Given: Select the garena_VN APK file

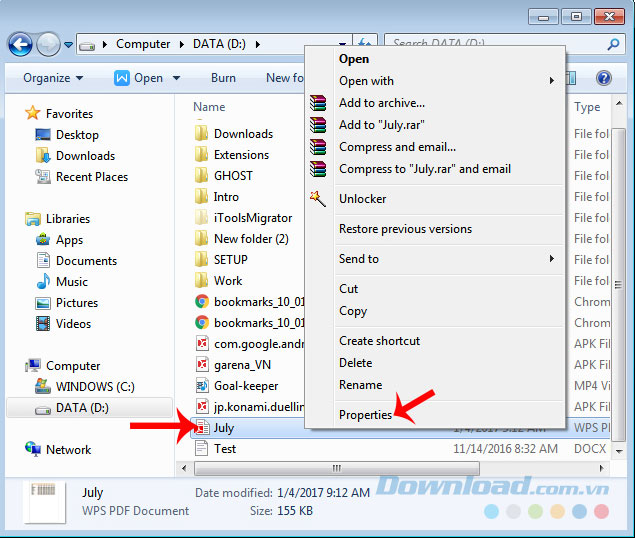Looking at the screenshot, I should pos(242,365).
